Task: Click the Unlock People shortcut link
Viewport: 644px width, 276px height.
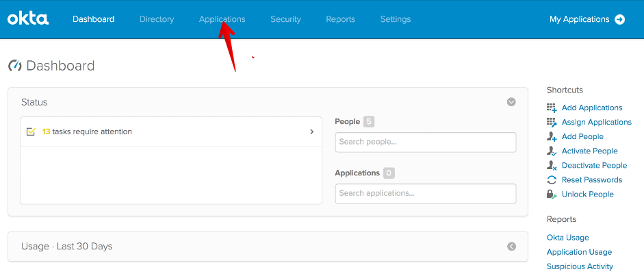Action: coord(587,195)
